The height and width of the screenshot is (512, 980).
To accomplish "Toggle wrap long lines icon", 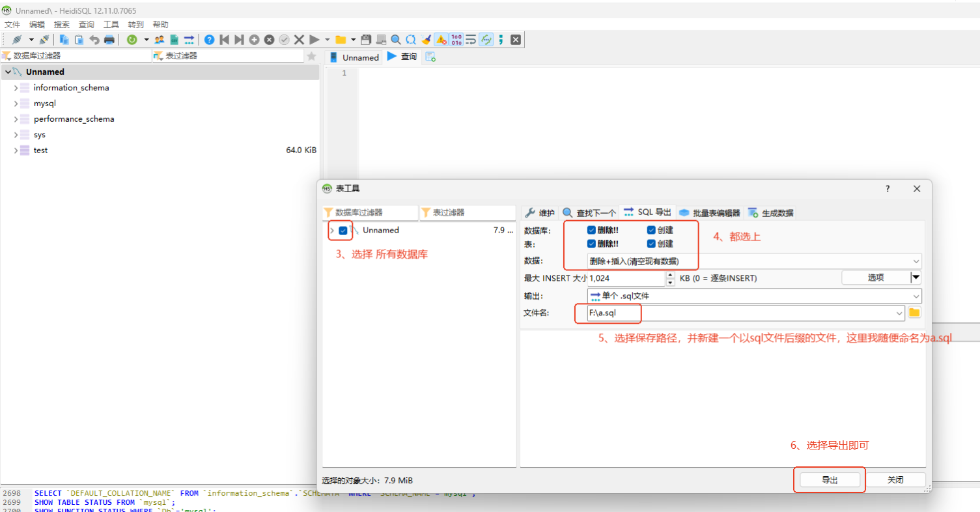I will (471, 40).
